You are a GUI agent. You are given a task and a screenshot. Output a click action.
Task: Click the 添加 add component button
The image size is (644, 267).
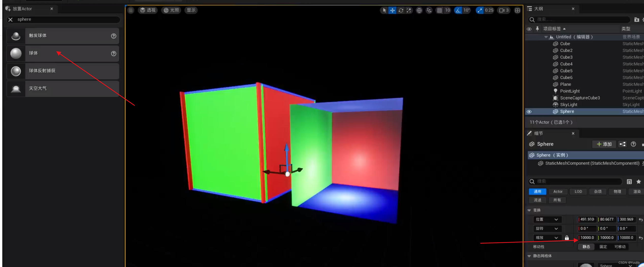coord(604,144)
